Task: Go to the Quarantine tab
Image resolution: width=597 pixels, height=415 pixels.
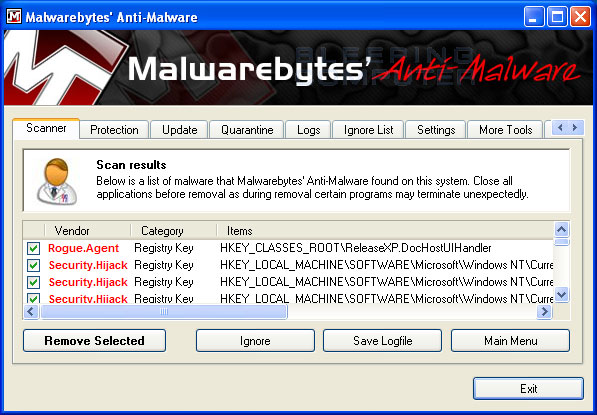Action: 247,130
